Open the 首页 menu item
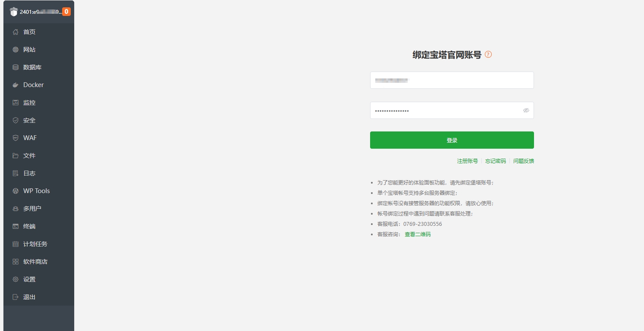Image resolution: width=644 pixels, height=331 pixels. pyautogui.click(x=39, y=32)
